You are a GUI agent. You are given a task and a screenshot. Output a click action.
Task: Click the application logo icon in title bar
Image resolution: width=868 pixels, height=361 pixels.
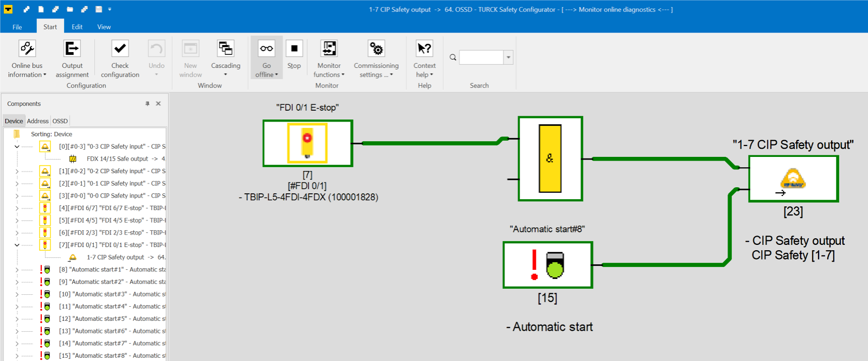(x=8, y=9)
